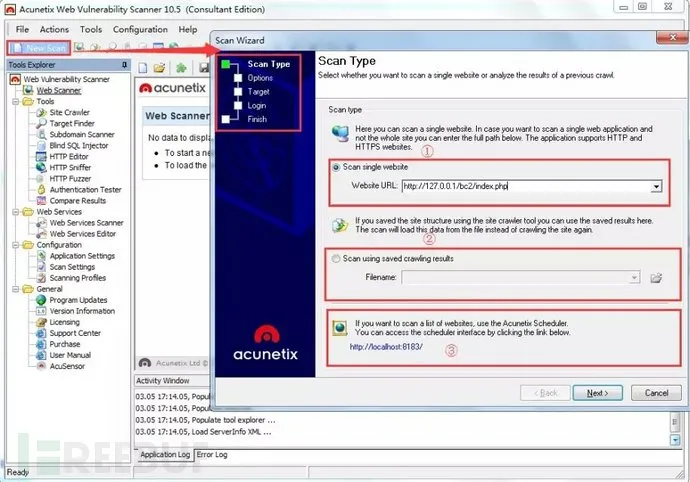Viewport: 690px width, 482px height.
Task: Click the Login step in the wizard sidebar
Action: pos(257,106)
